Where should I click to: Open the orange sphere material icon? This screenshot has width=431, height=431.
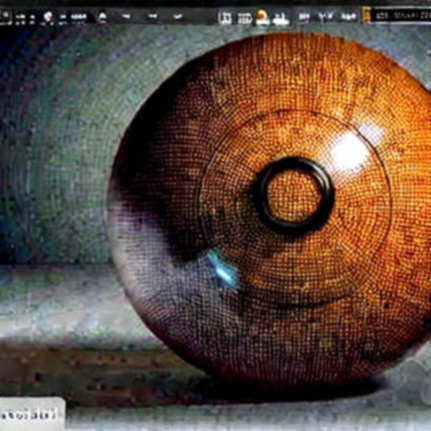pyautogui.click(x=263, y=17)
